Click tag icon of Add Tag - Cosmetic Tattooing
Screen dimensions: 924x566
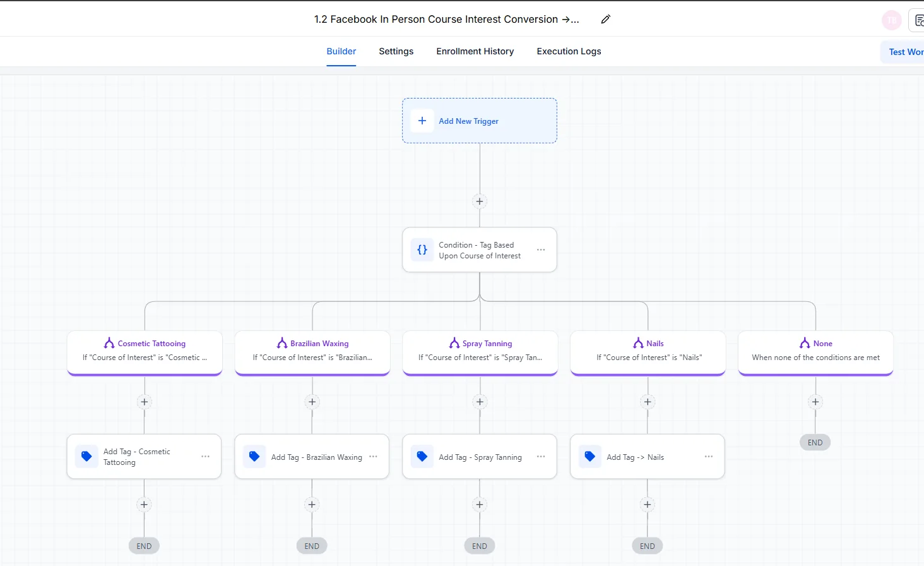click(86, 456)
